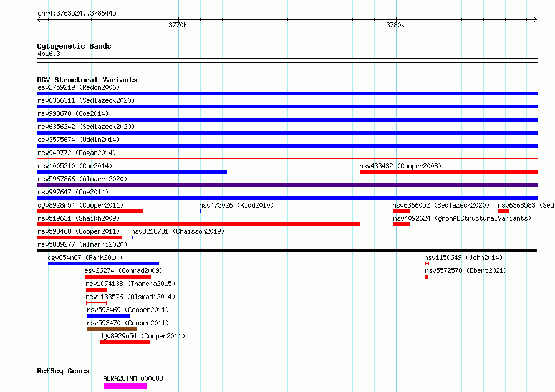Click the nsv997647 (Coe2014) label
This screenshot has height=392, width=555.
click(73, 192)
